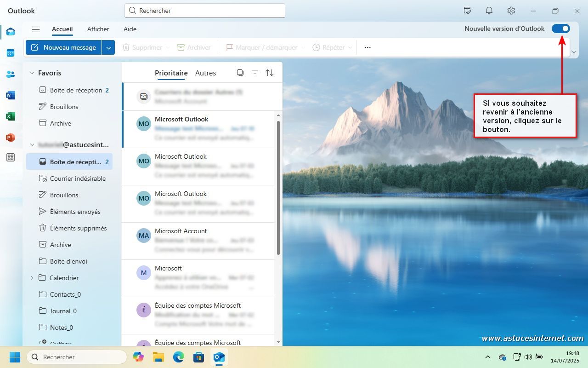Viewport: 588px width, 368px height.
Task: Launch Excel from the app rail
Action: (11, 116)
